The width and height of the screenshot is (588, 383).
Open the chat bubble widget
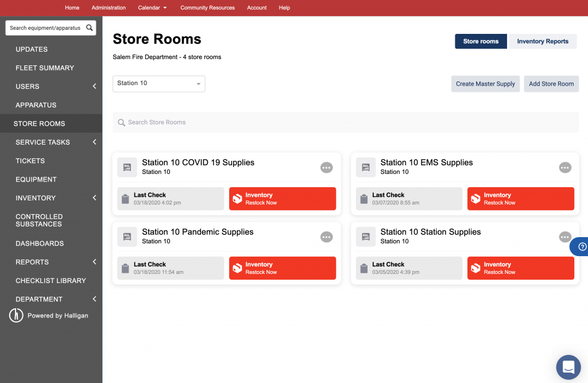click(568, 367)
